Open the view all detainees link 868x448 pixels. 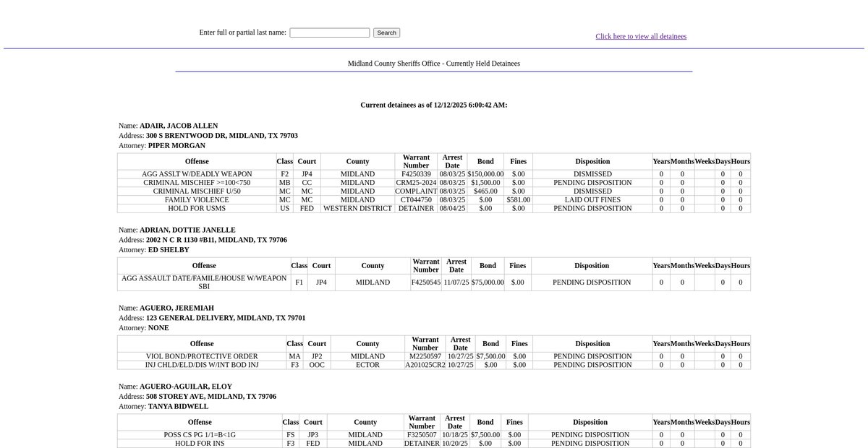click(x=641, y=36)
